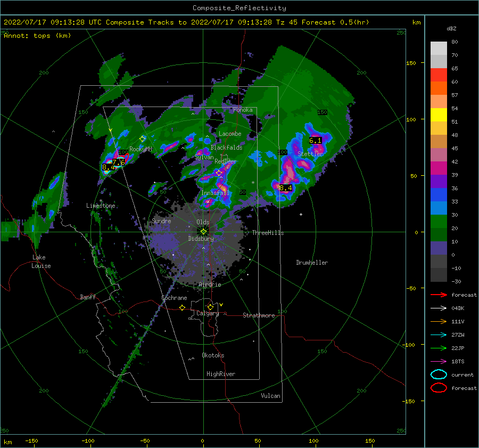Pick the yellow 54–51 dBZ swatch
This screenshot has height=448, width=479.
coord(439,115)
